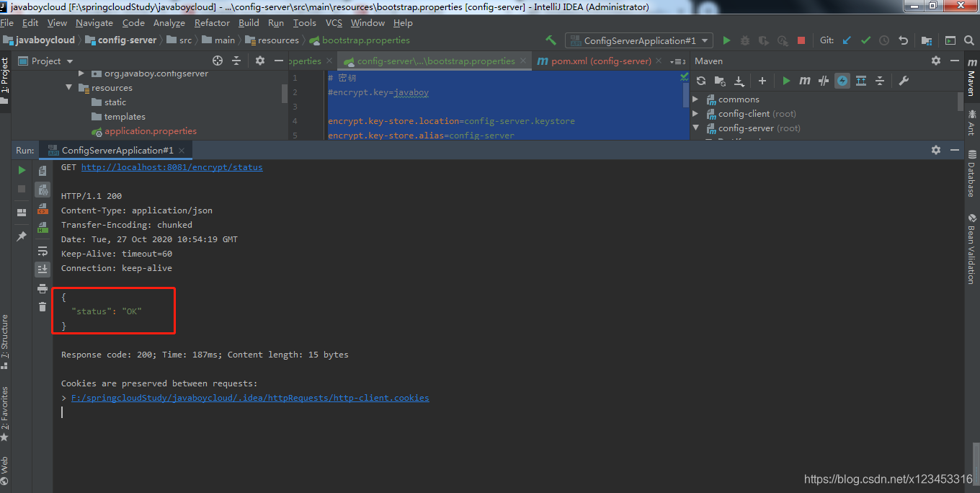
Task: Open Git history clock icon
Action: pyautogui.click(x=884, y=40)
